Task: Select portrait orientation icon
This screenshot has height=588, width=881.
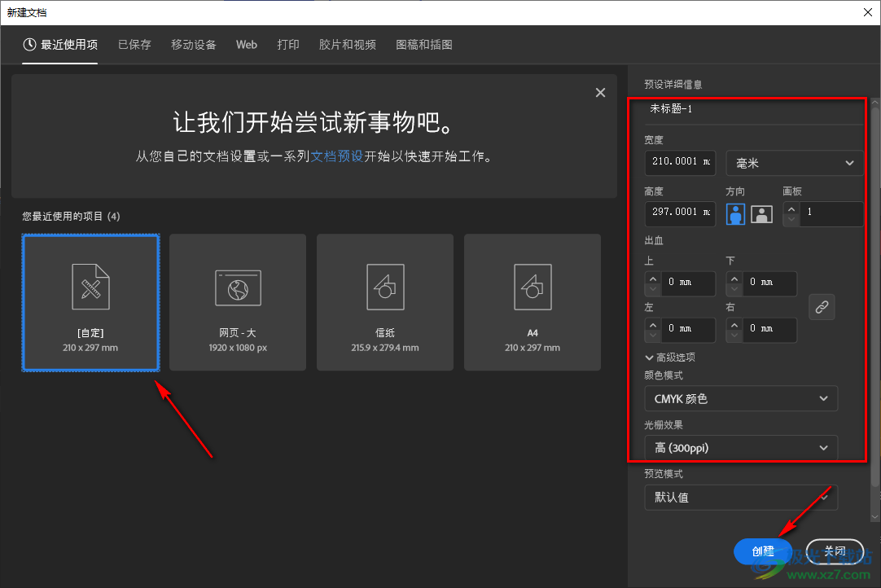Action: click(735, 214)
